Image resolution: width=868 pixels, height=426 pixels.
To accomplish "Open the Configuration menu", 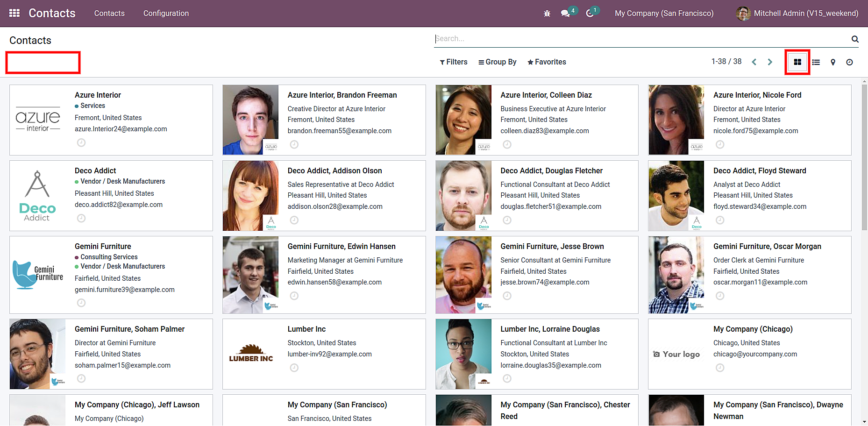I will [x=166, y=13].
